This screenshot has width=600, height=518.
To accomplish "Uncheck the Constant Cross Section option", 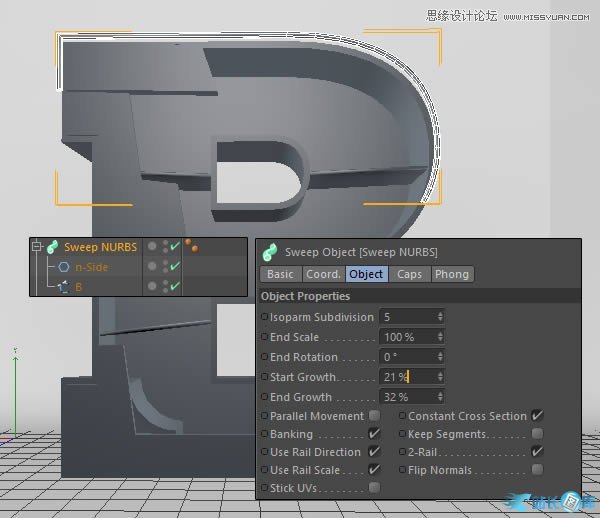I will coord(537,416).
